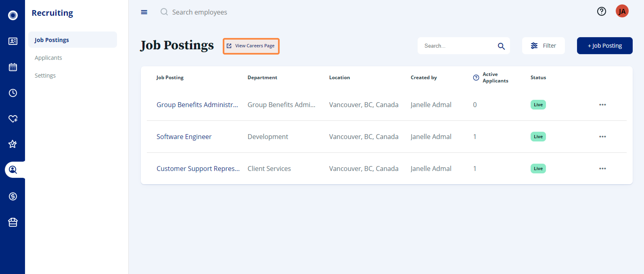This screenshot has height=274, width=644.
Task: Click Janelle Admal in Customer Support row
Action: pos(431,169)
